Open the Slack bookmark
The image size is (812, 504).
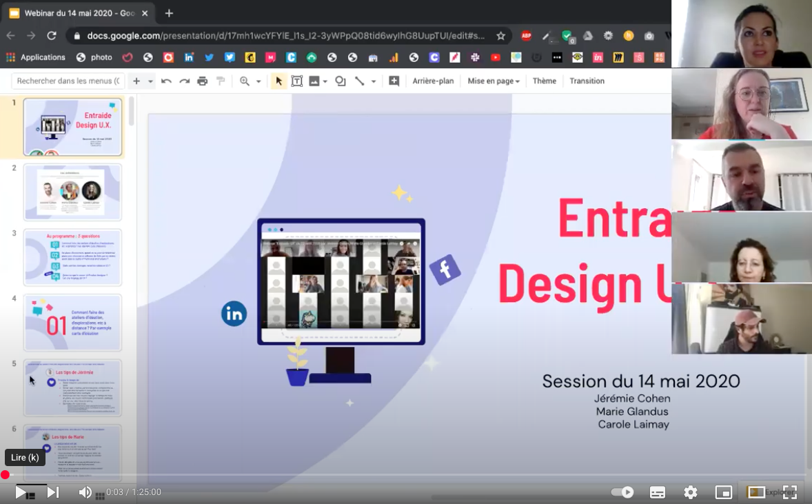(475, 57)
